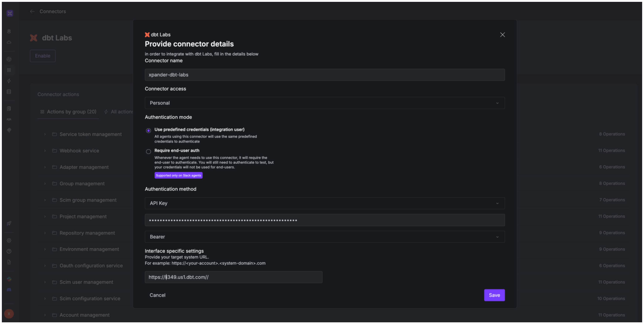Click Cancel in the dialog

[157, 295]
